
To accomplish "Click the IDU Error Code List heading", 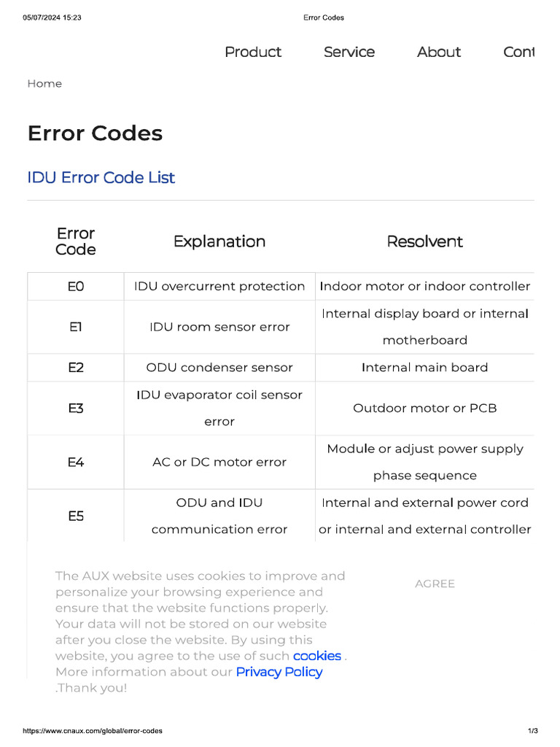I will [101, 177].
